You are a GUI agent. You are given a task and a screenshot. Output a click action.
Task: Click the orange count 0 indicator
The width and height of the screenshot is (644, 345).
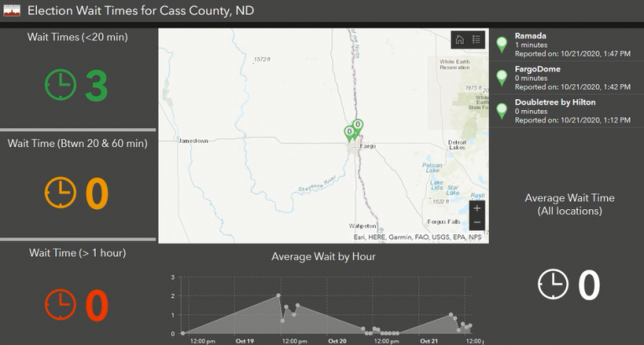(97, 193)
